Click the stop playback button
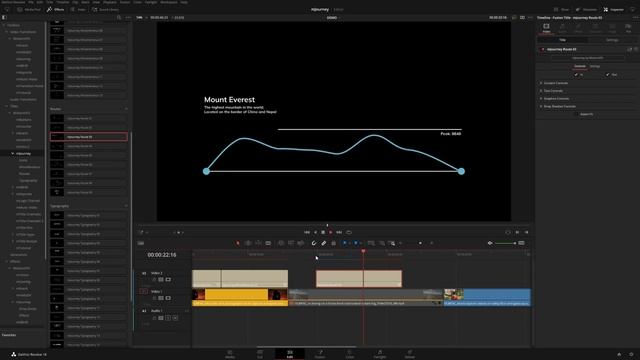The height and width of the screenshot is (360, 640). point(323,232)
